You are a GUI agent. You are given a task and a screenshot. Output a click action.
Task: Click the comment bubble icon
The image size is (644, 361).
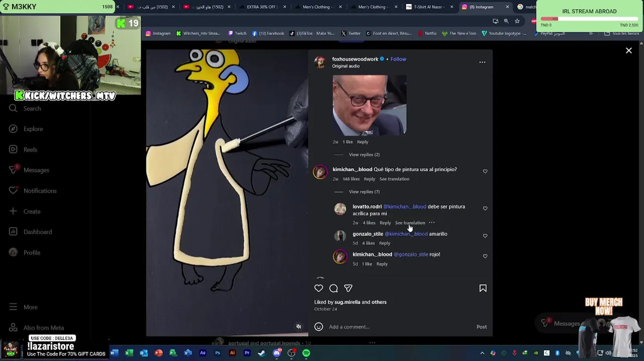coord(334,288)
